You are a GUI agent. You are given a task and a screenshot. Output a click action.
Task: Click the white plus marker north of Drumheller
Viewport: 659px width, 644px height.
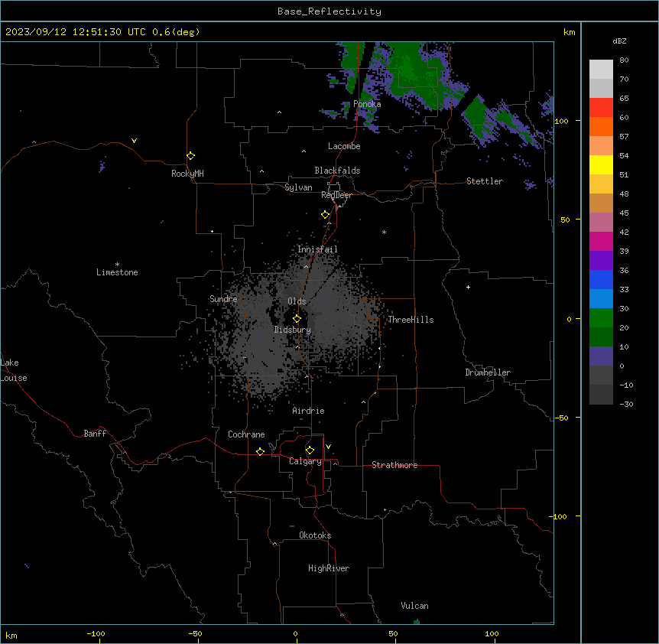[468, 287]
